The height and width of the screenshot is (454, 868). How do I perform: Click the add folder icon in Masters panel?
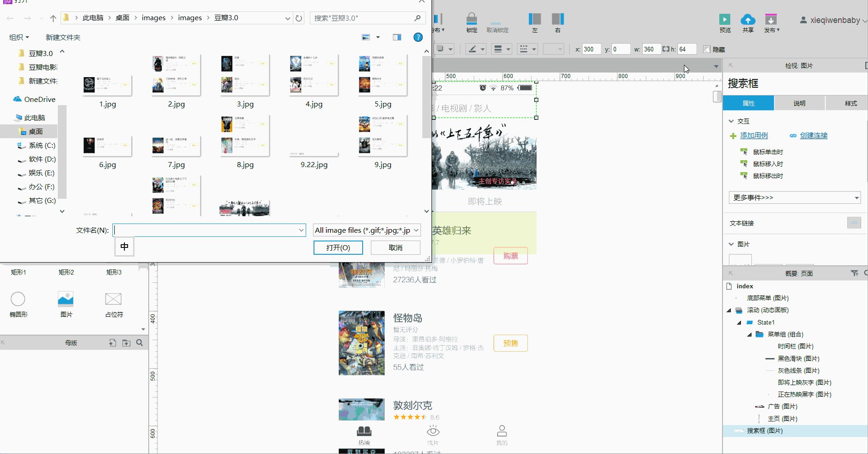coord(126,343)
